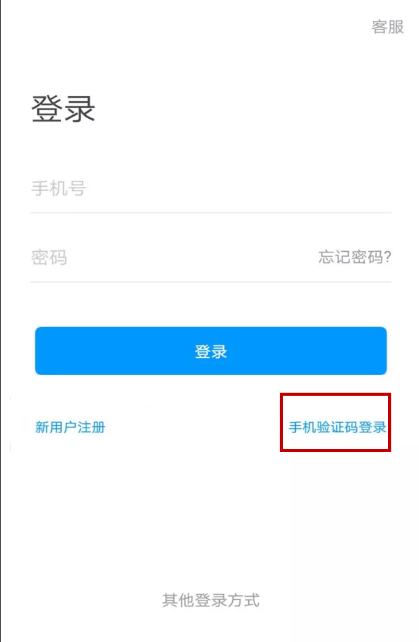Viewport: 419px width, 642px height.
Task: Focus the 手机号 input field
Action: 211,189
